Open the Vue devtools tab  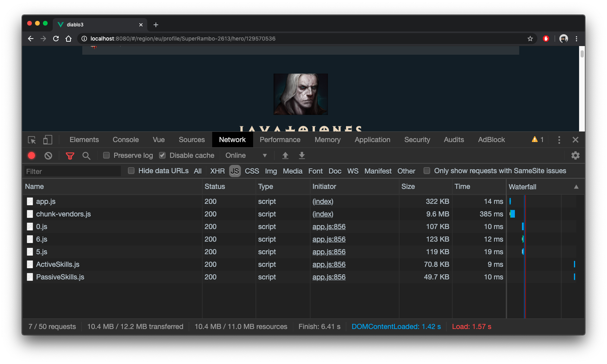(159, 140)
